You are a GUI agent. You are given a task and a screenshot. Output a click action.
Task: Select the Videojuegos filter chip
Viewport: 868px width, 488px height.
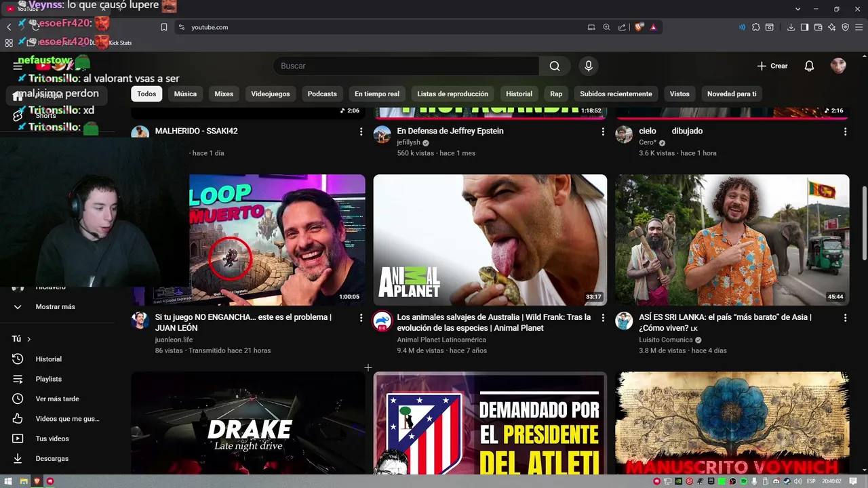tap(271, 94)
